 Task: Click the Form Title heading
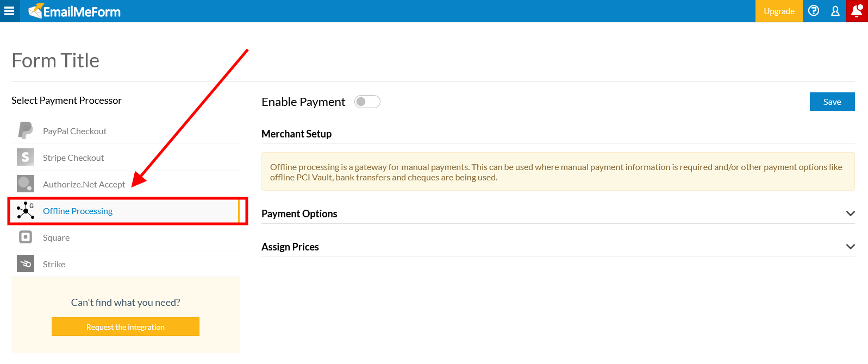pyautogui.click(x=55, y=60)
